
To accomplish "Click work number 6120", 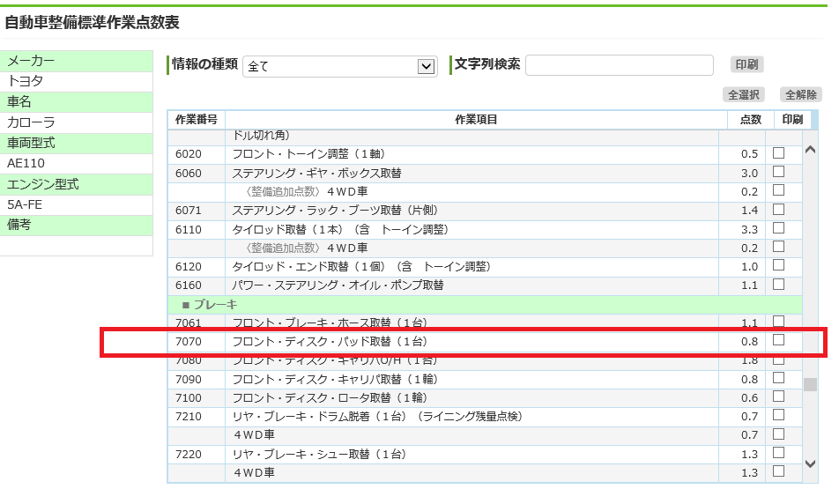I will tap(189, 266).
